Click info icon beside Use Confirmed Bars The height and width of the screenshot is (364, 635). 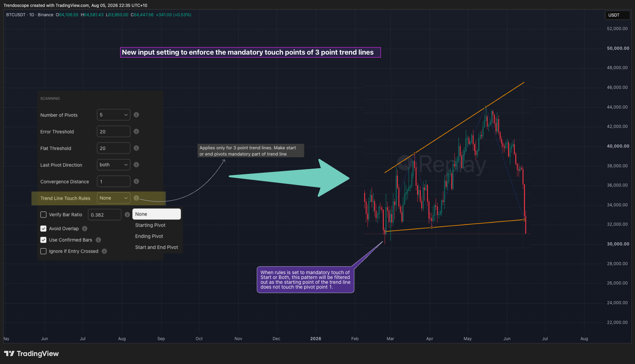(98, 240)
